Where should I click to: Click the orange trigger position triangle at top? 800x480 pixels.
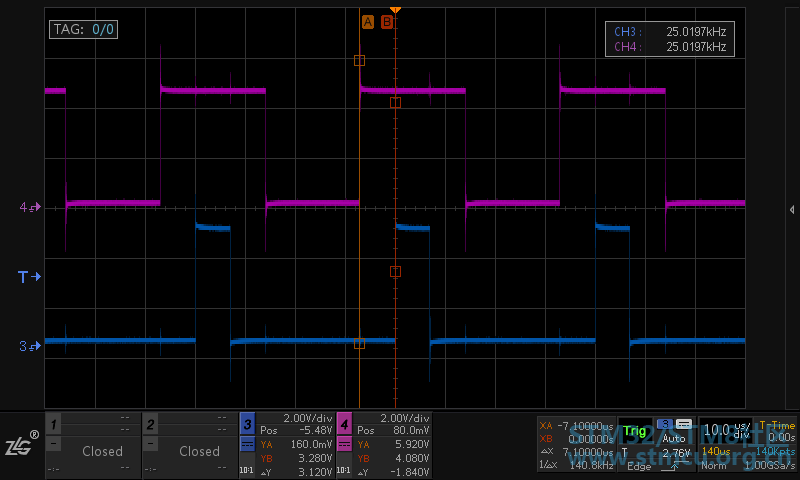pos(395,10)
